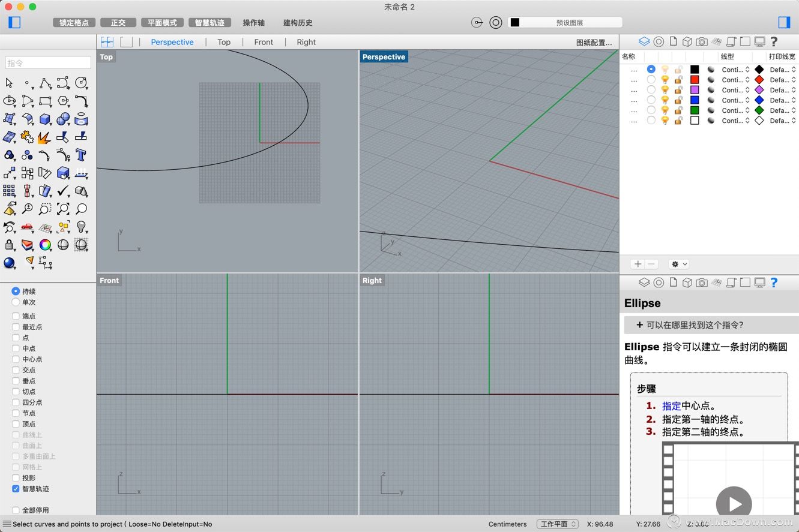Choose the Text object T tool
This screenshot has height=532, width=799.
tap(81, 155)
